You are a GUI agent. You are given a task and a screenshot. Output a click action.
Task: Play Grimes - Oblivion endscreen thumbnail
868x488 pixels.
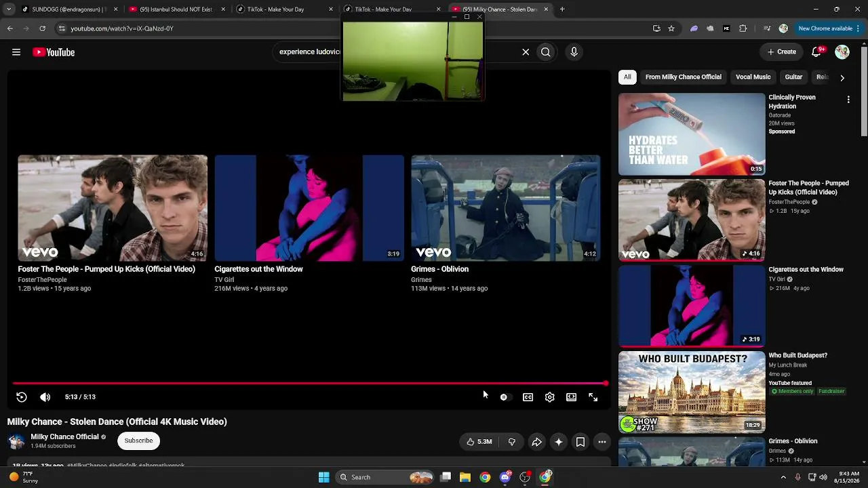click(x=506, y=208)
